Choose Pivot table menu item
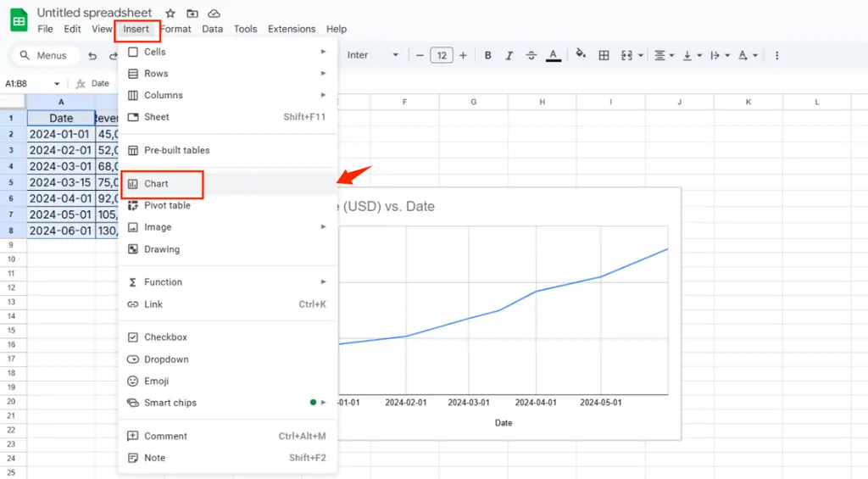Viewport: 868px width, 479px height. point(167,205)
